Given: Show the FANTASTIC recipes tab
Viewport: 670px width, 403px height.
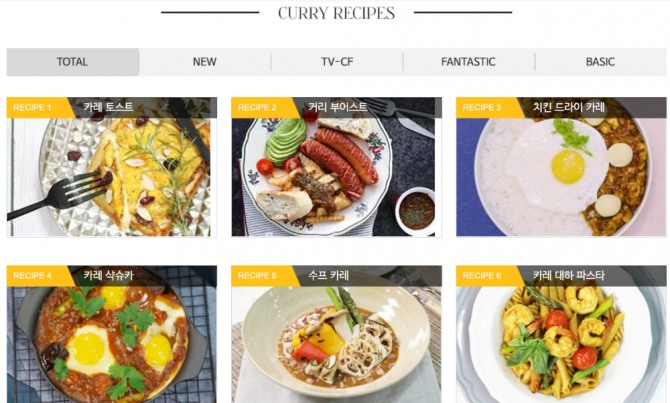Looking at the screenshot, I should [468, 62].
